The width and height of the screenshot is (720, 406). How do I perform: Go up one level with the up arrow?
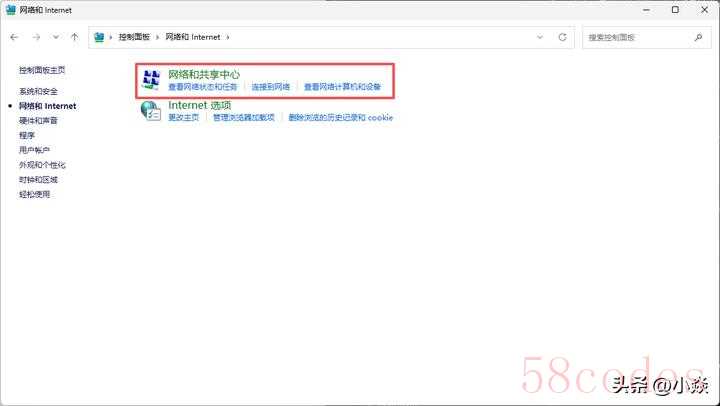(x=74, y=37)
